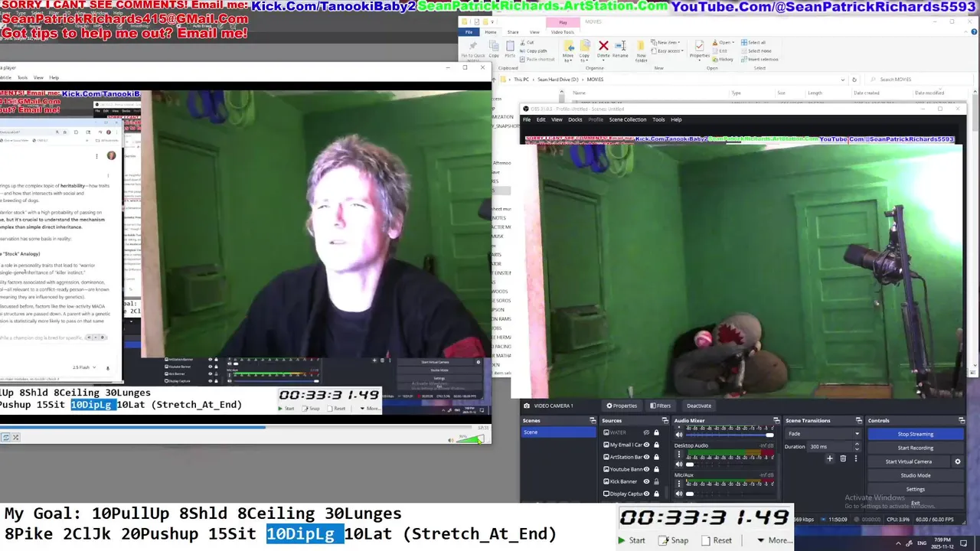This screenshot has height=551, width=980.
Task: Click Stop Streaming in OBS Controls
Action: (916, 434)
